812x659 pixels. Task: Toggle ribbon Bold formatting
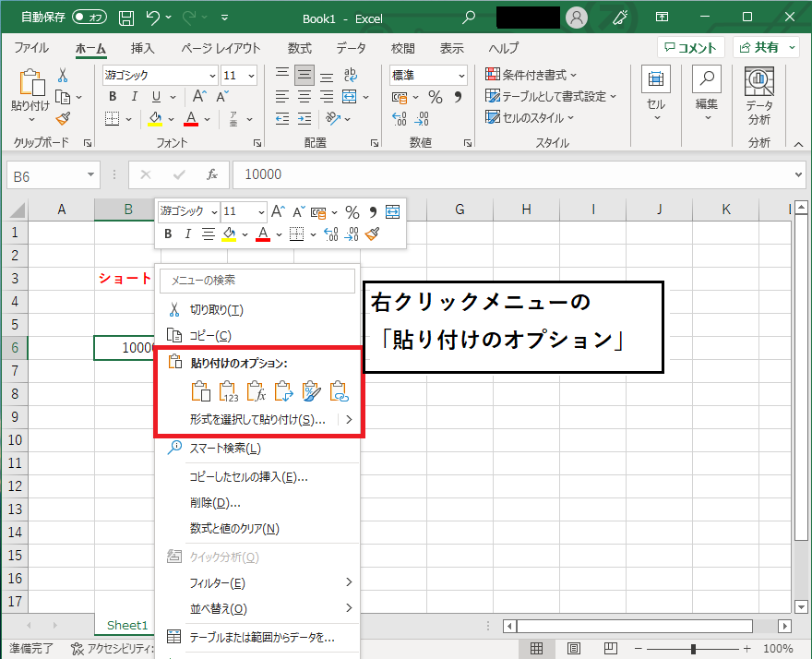(113, 96)
